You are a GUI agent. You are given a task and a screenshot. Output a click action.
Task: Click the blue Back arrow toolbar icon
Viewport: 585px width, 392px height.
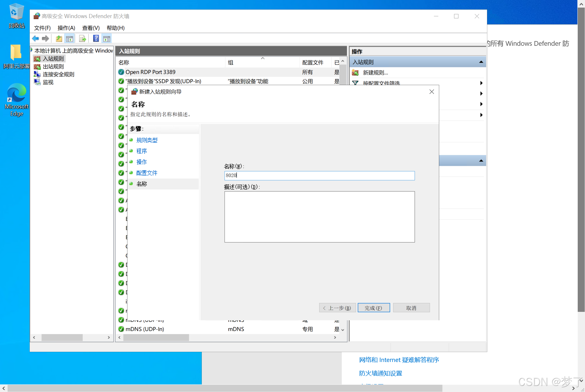36,38
